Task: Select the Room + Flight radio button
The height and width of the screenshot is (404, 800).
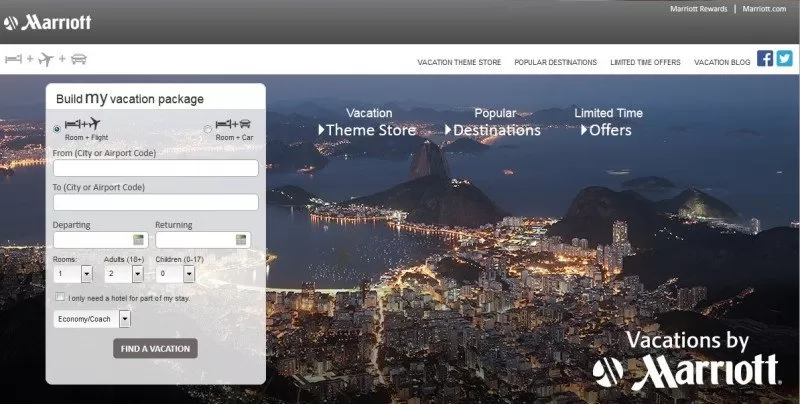Action: (57, 129)
